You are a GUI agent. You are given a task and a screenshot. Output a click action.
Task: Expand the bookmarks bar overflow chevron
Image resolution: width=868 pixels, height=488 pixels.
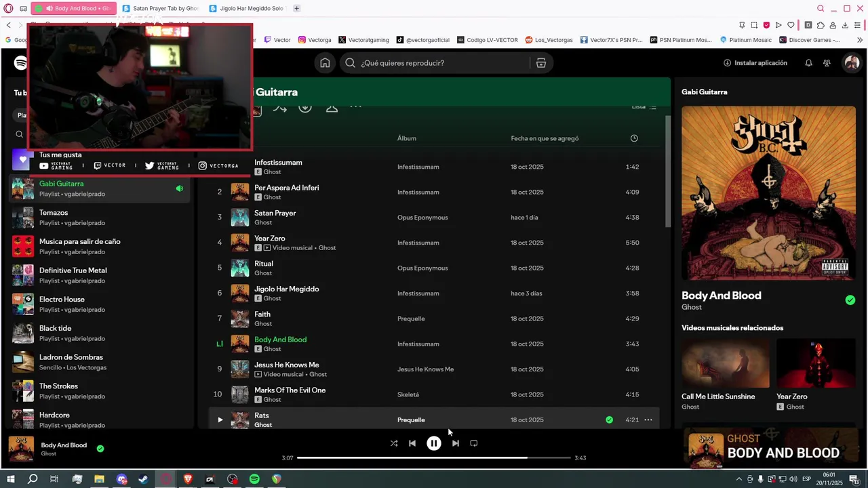point(860,40)
